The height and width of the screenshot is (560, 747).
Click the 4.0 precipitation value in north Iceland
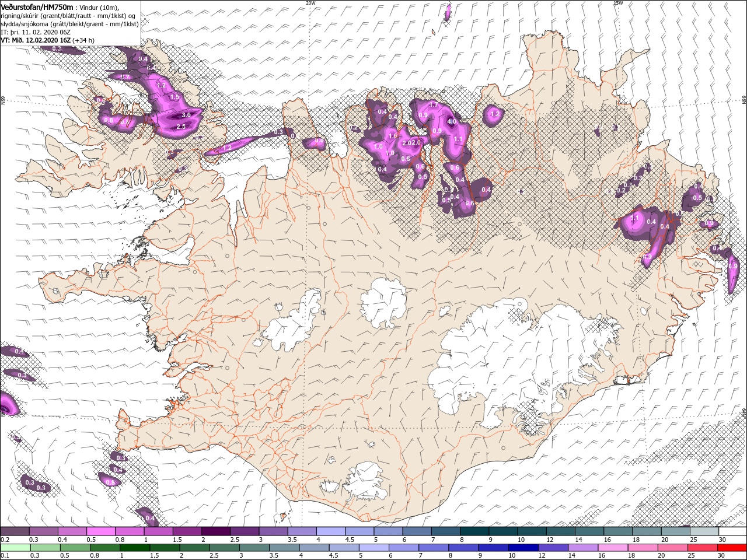[x=451, y=122]
